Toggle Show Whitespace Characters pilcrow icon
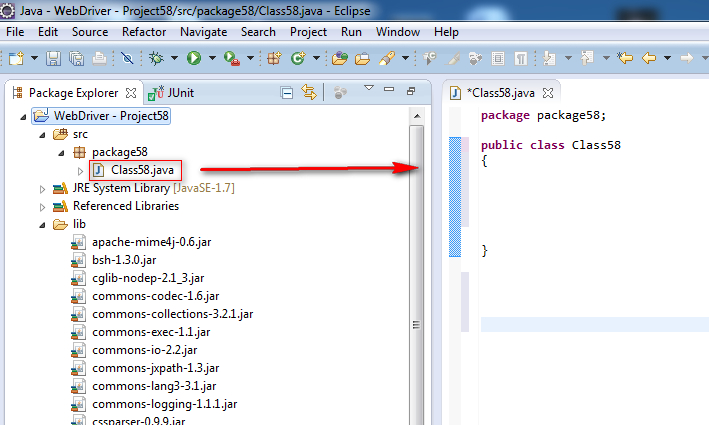The width and height of the screenshot is (709, 425). pyautogui.click(x=521, y=58)
